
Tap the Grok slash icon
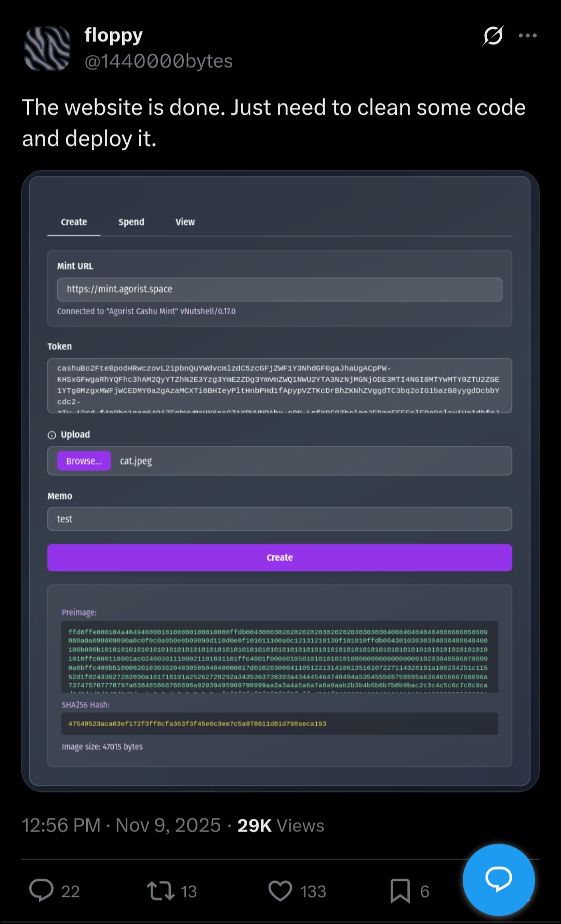coord(492,35)
